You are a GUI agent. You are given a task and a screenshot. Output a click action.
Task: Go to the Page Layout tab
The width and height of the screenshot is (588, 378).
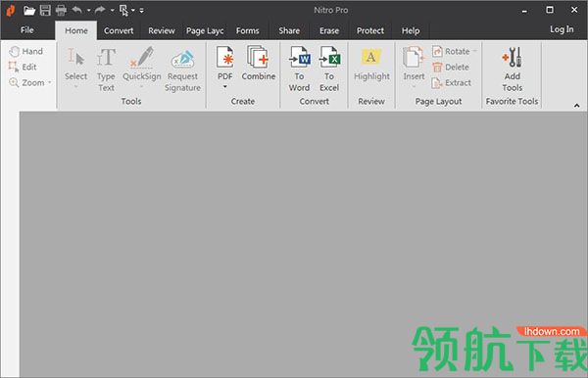tap(205, 30)
